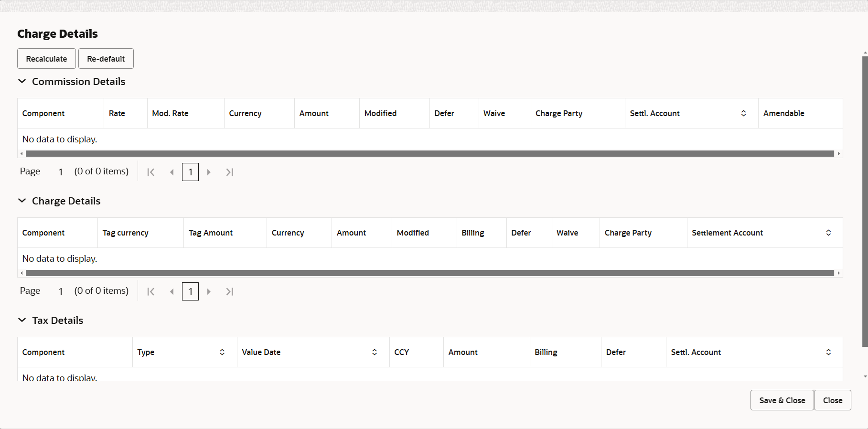
Task: Go to first page in Commission Details
Action: coord(151,172)
